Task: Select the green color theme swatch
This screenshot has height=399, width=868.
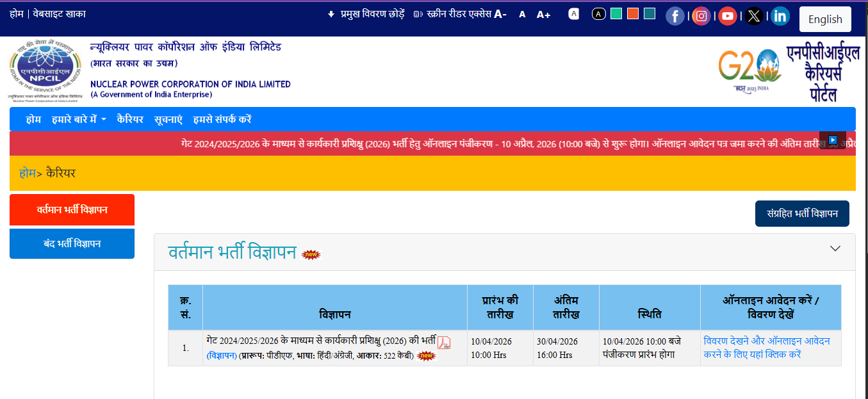Action: (x=616, y=13)
